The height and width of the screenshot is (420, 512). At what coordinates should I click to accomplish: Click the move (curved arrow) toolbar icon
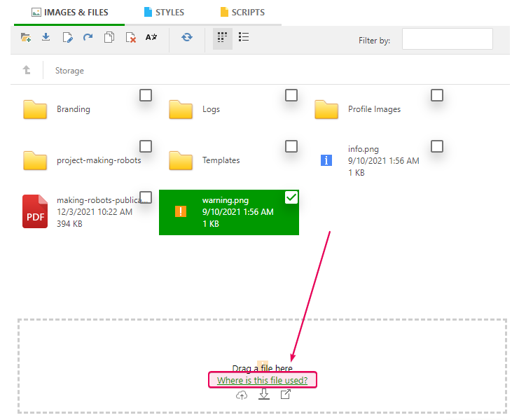click(88, 37)
